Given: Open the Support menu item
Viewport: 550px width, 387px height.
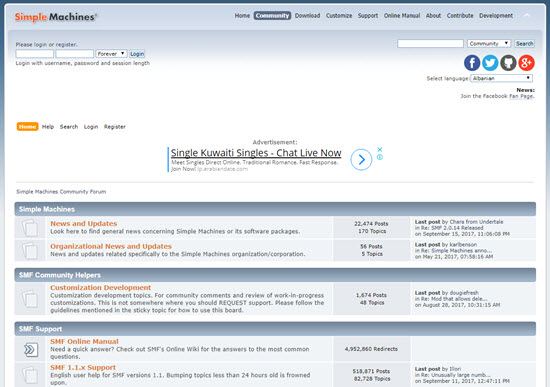Looking at the screenshot, I should click(368, 16).
